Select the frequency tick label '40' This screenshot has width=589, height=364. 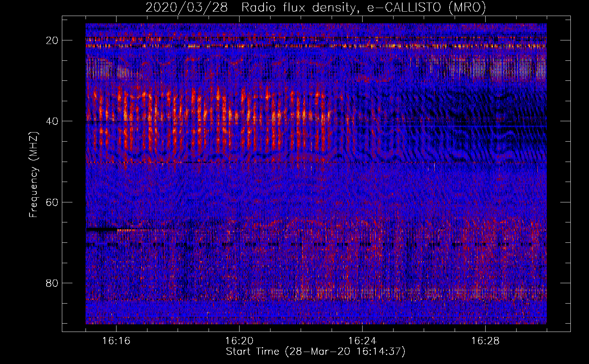[52, 121]
